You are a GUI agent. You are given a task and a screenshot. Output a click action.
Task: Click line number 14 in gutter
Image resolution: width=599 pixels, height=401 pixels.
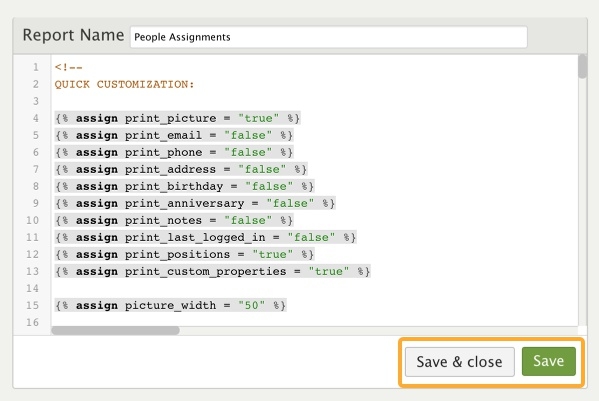tap(32, 288)
